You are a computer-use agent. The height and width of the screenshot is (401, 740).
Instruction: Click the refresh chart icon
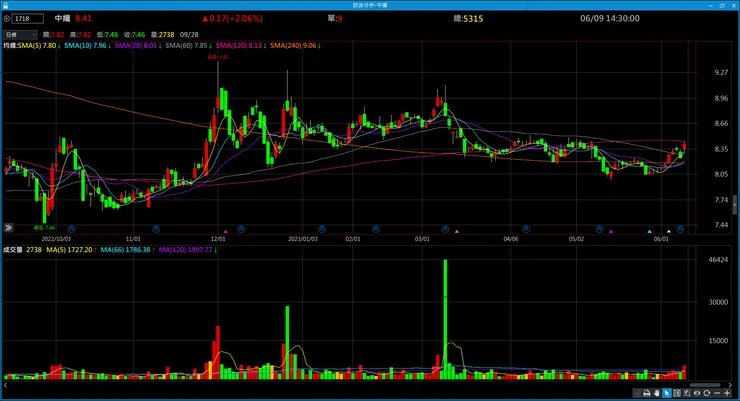tap(706, 393)
